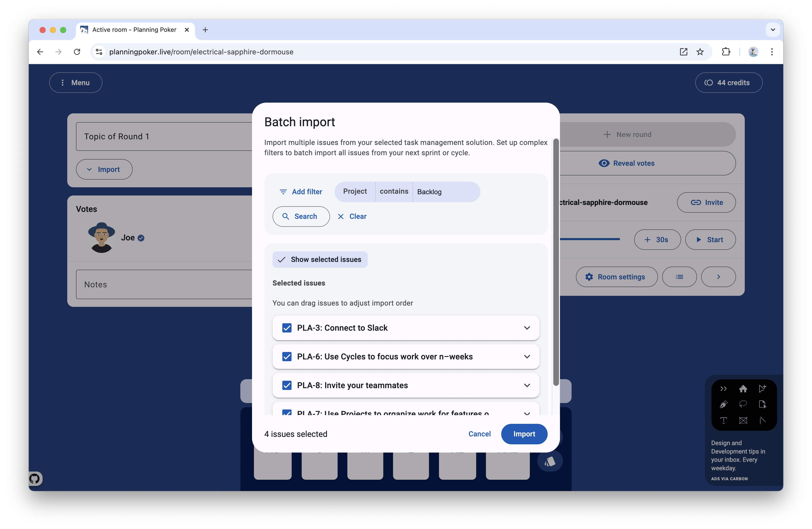This screenshot has height=529, width=812.
Task: Bookmark this page with the star icon
Action: [700, 52]
